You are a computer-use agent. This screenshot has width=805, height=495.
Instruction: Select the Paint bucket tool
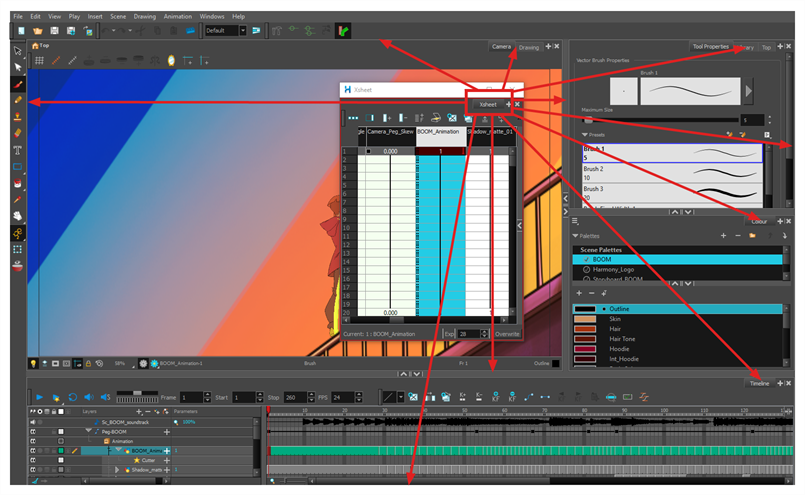[19, 183]
